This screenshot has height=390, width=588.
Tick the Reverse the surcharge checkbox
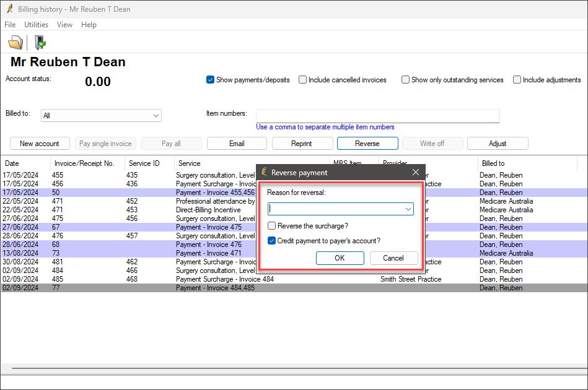tap(272, 226)
